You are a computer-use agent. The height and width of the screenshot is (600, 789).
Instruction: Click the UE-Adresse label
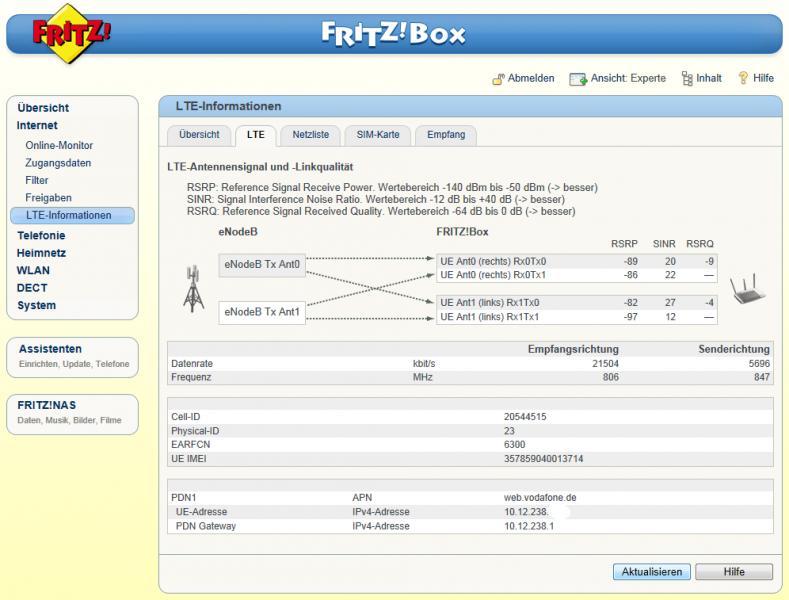(201, 512)
